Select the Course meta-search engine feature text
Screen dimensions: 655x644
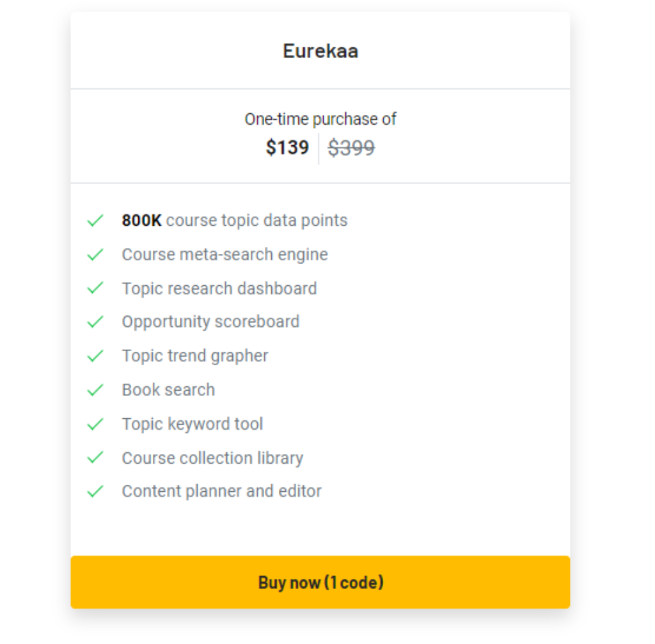225,255
